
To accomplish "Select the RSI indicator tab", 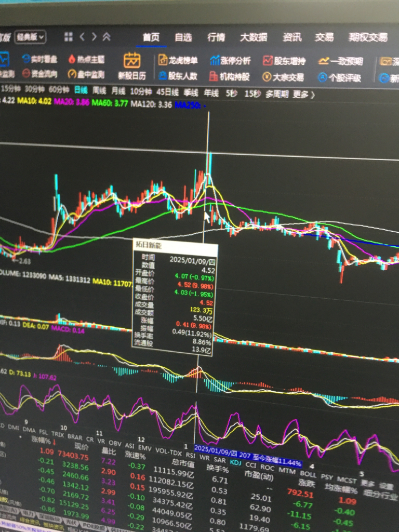I will [x=190, y=455].
